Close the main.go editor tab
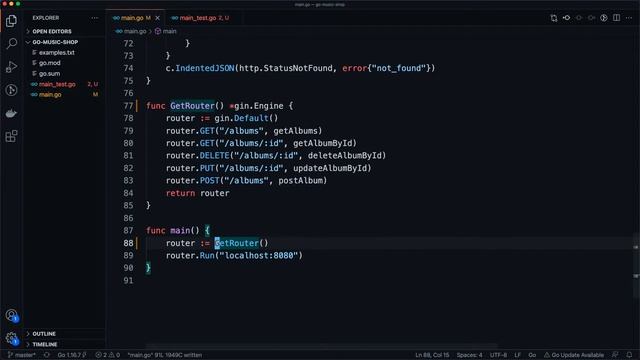Image resolution: width=640 pixels, height=360 pixels. 158,18
